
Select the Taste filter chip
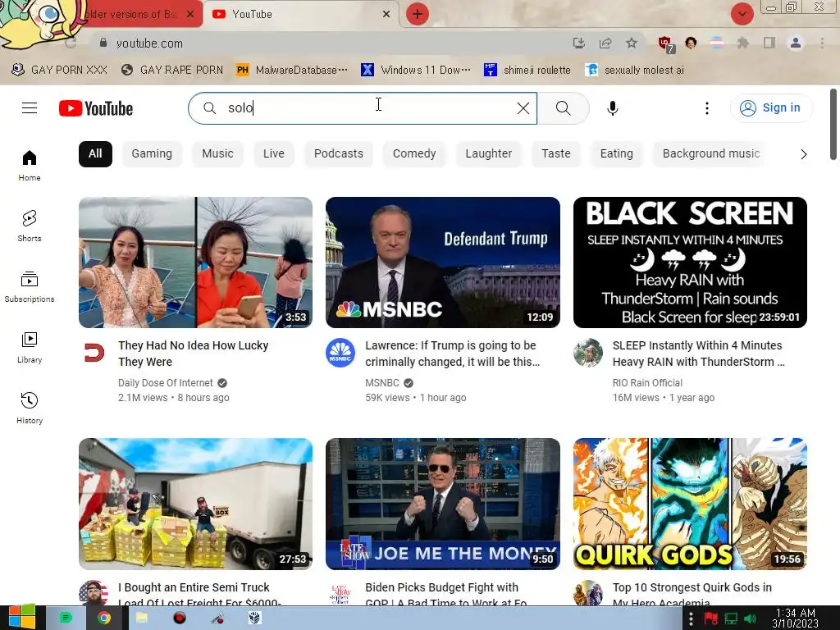556,153
